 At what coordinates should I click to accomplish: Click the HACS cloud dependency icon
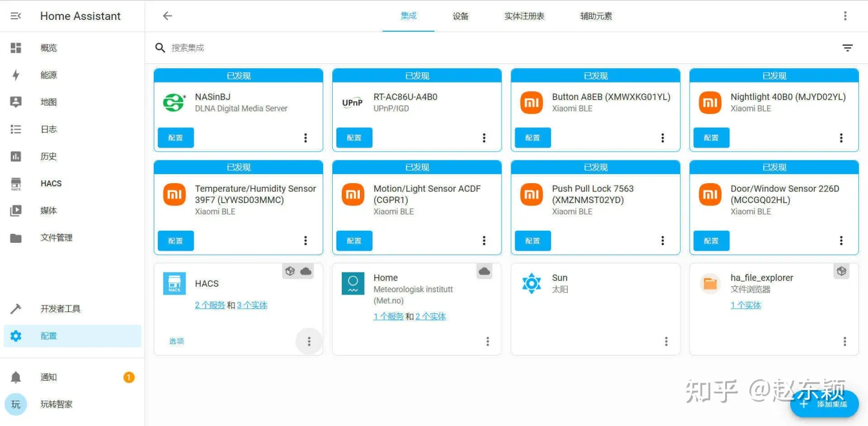coord(306,271)
